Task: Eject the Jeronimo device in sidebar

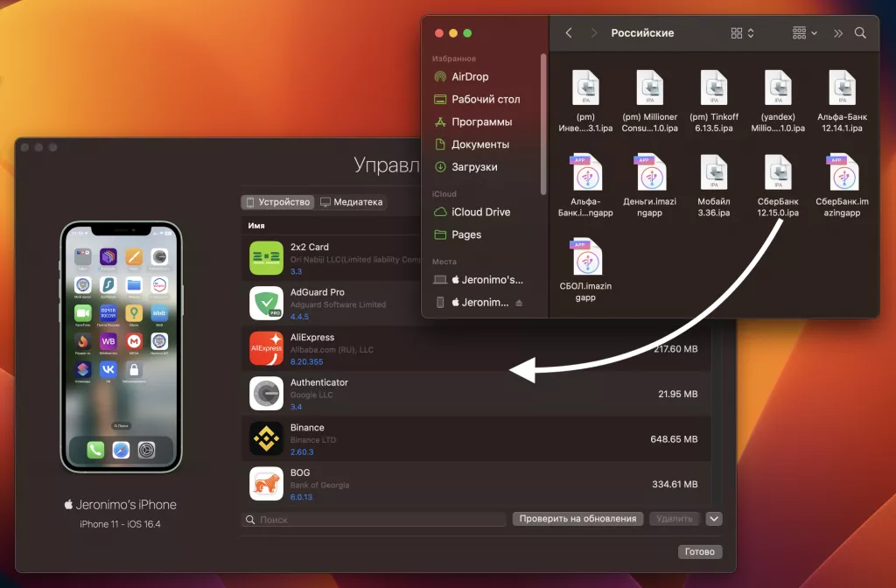Action: point(519,303)
